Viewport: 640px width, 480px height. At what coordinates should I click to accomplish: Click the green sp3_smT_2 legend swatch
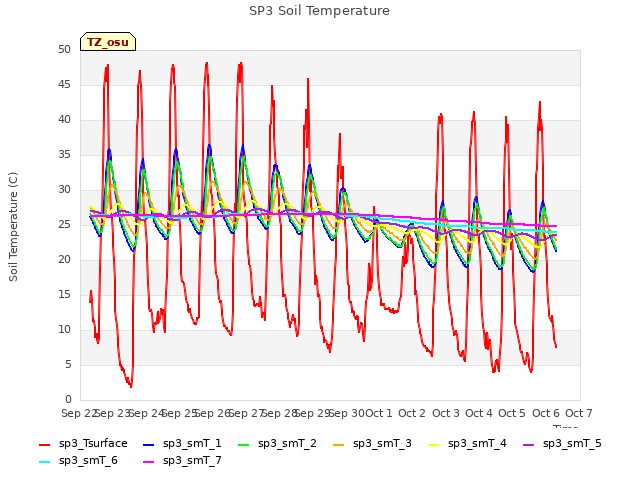244,444
